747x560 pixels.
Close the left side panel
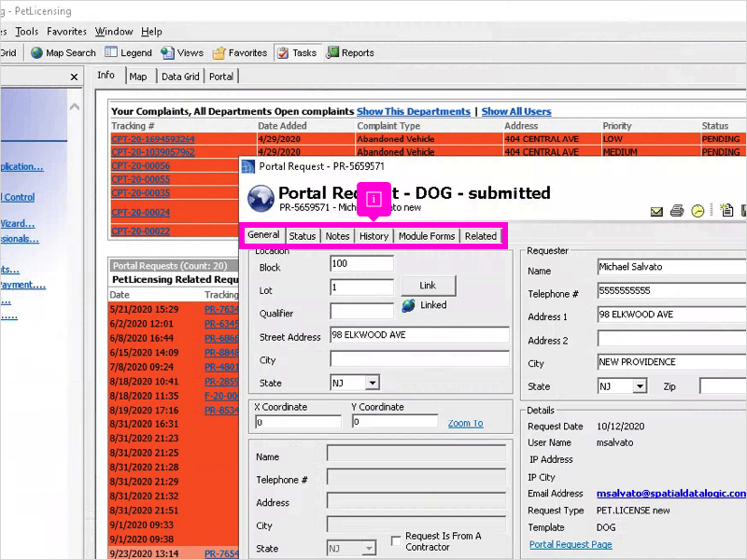click(x=74, y=77)
